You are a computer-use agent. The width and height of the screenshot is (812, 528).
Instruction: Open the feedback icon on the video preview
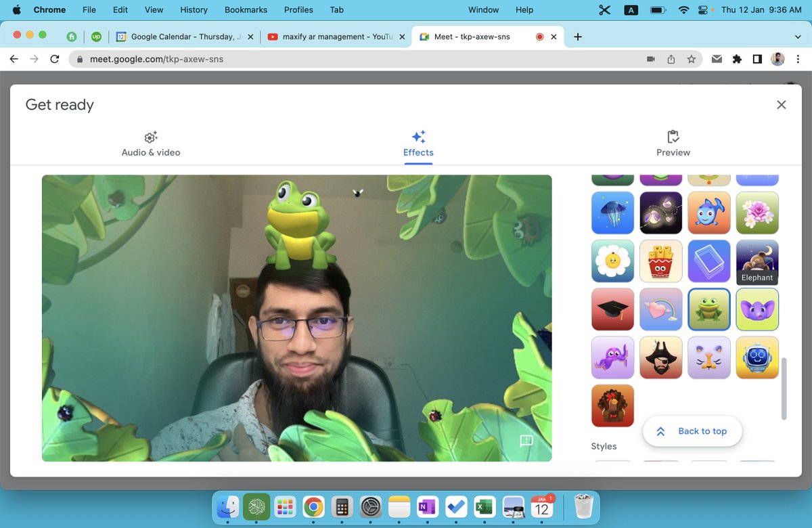527,441
